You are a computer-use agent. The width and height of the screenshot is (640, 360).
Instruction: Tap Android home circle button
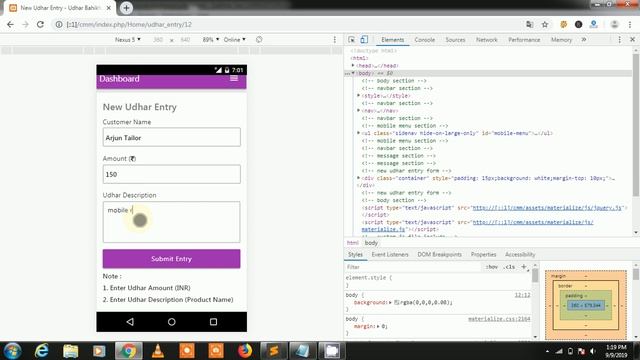coord(171,322)
